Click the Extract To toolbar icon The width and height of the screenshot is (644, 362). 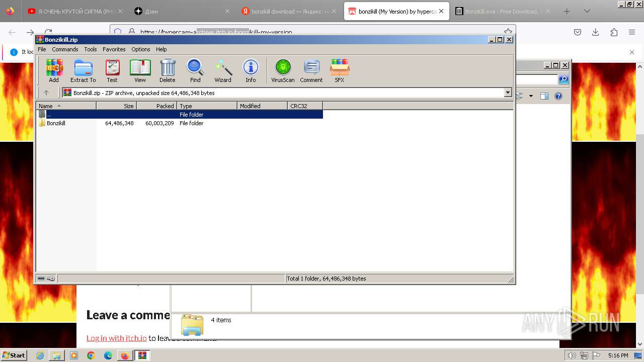[83, 70]
